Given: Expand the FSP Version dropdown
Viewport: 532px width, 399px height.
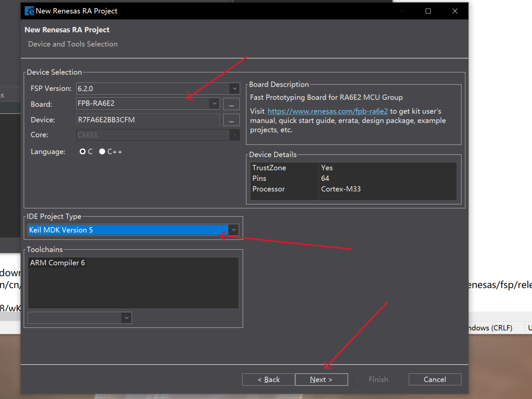Looking at the screenshot, I should pyautogui.click(x=235, y=89).
